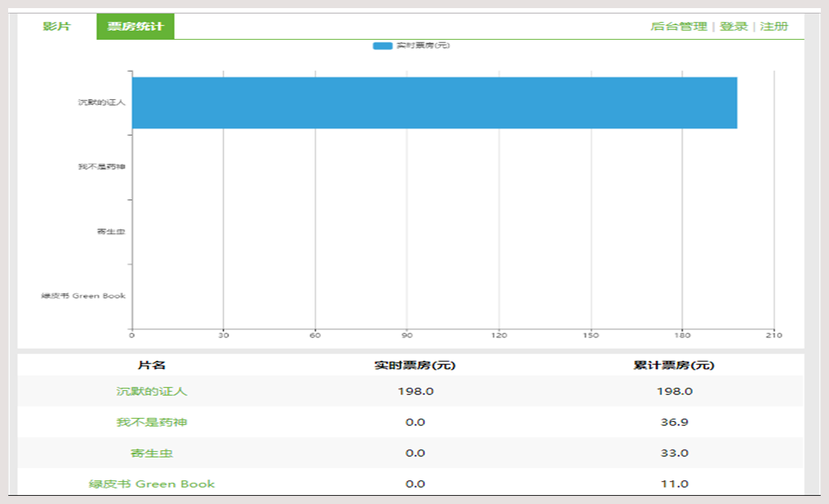Click the x-axis value 30
829x504 pixels.
224,335
